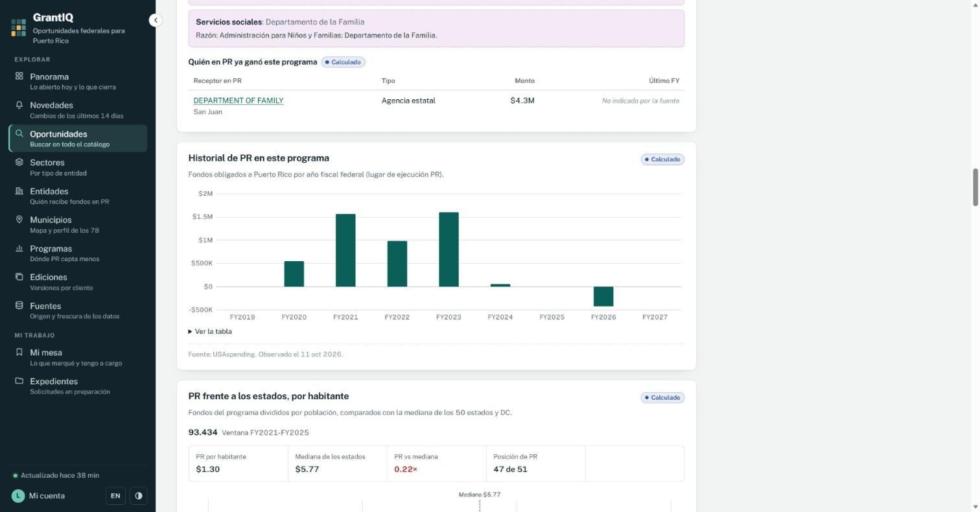This screenshot has height=512, width=980.
Task: Click the Entidades building icon
Action: 19,191
